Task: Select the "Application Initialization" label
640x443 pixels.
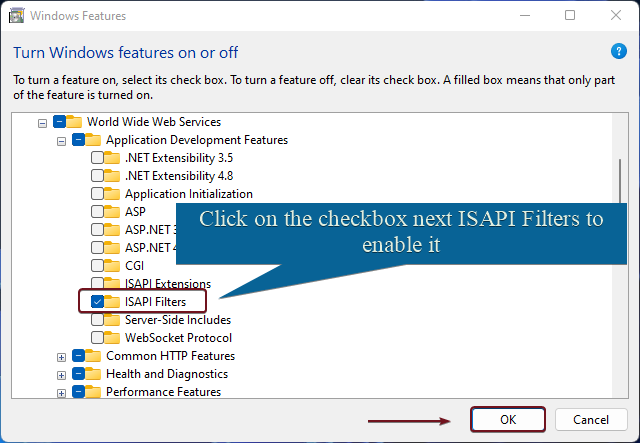Action: [189, 194]
